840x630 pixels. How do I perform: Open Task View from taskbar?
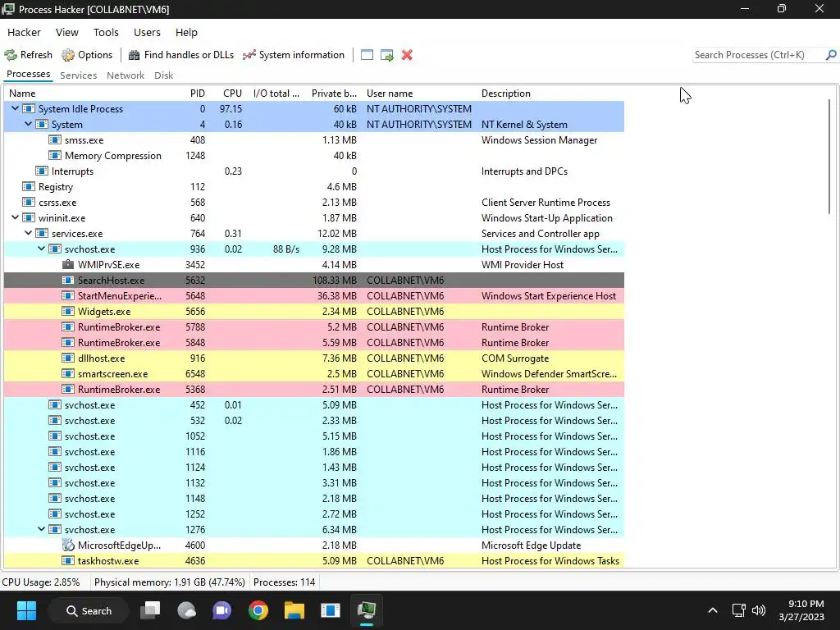(151, 610)
